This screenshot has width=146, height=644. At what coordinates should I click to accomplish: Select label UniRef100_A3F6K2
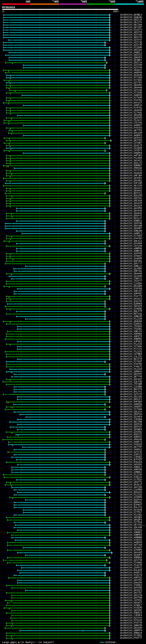point(131,342)
